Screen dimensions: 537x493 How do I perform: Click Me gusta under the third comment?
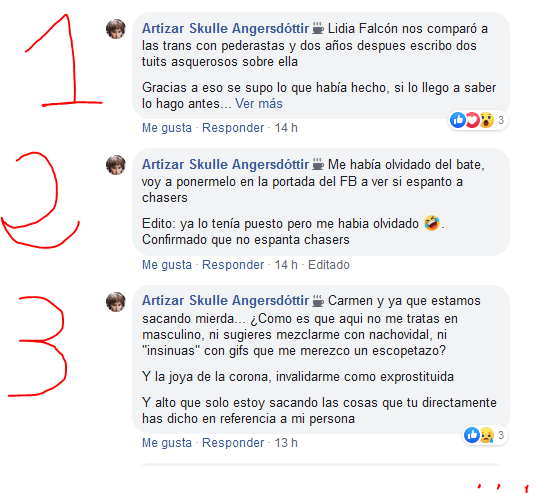click(167, 443)
